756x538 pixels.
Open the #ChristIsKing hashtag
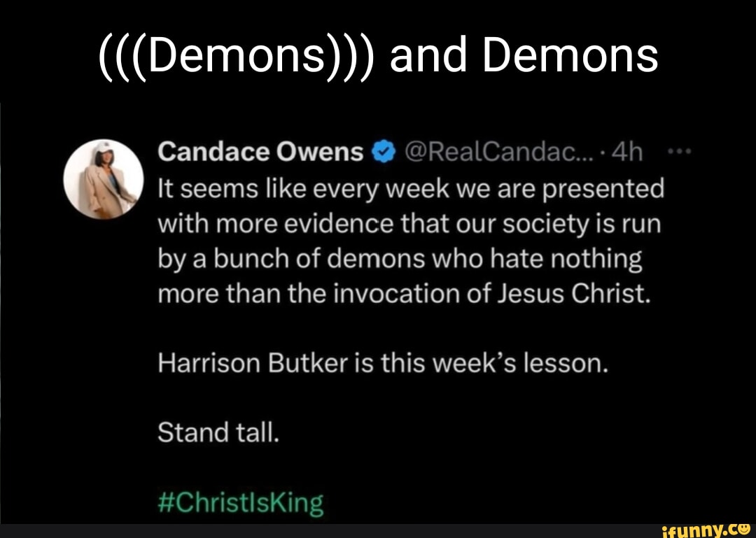(241, 503)
